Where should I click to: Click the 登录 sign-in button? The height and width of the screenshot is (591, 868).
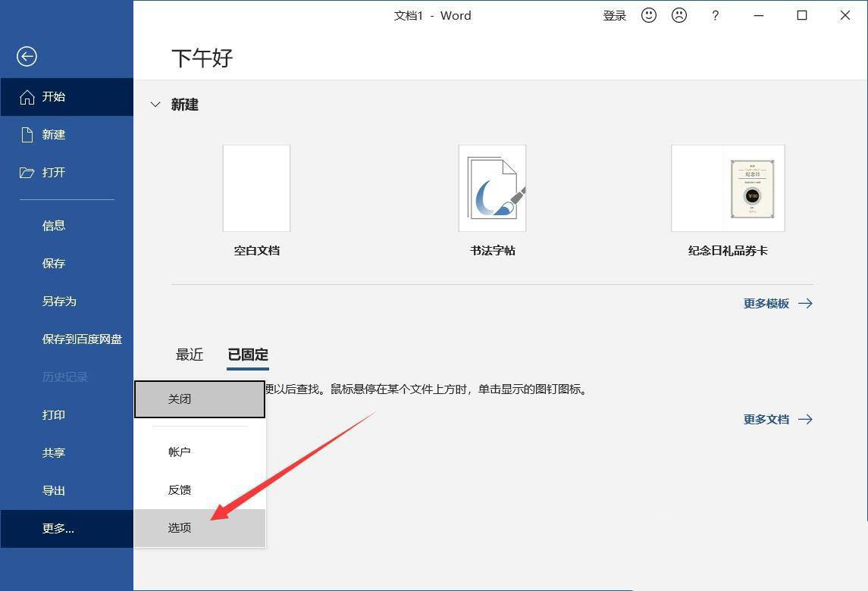(x=614, y=15)
